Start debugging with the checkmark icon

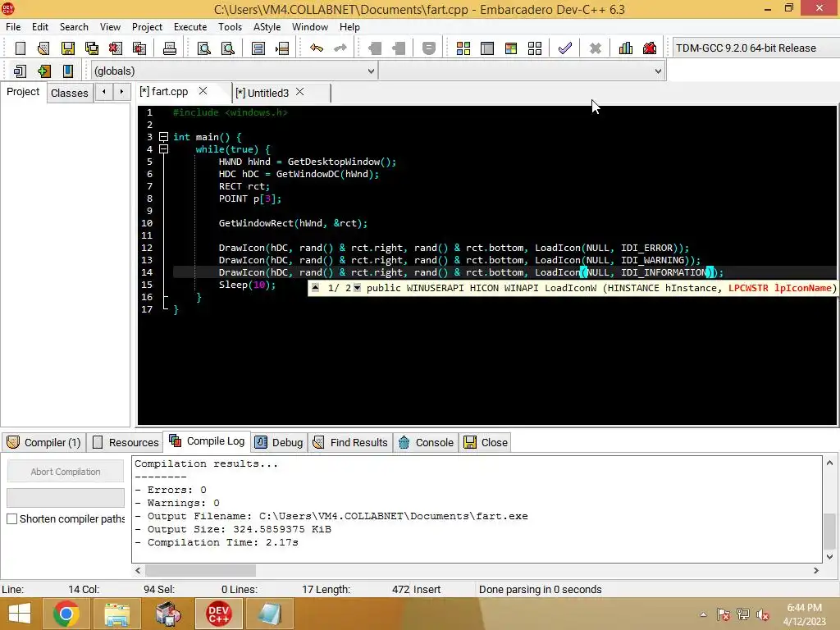point(564,48)
